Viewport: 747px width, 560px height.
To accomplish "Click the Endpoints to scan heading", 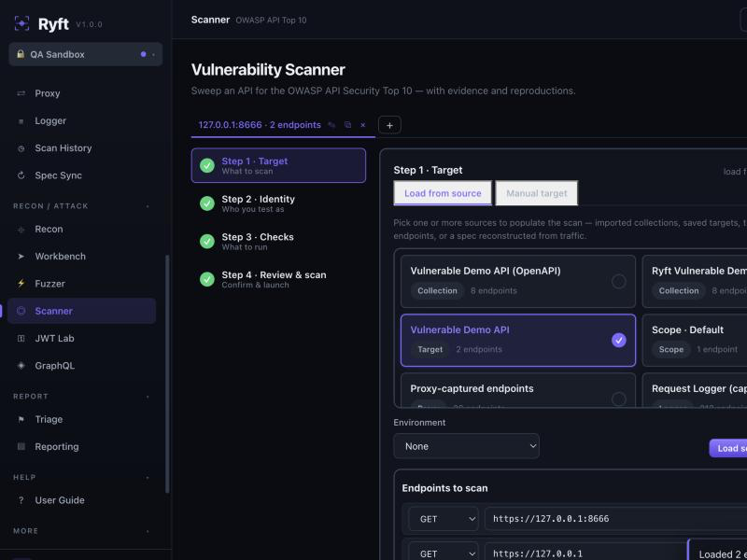I will pos(444,488).
